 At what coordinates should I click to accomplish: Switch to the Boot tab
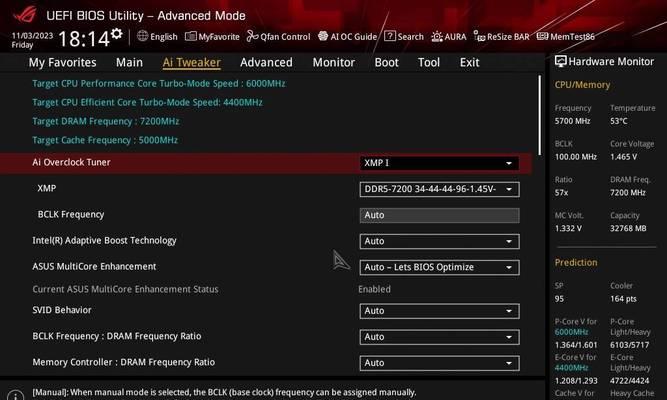(387, 63)
